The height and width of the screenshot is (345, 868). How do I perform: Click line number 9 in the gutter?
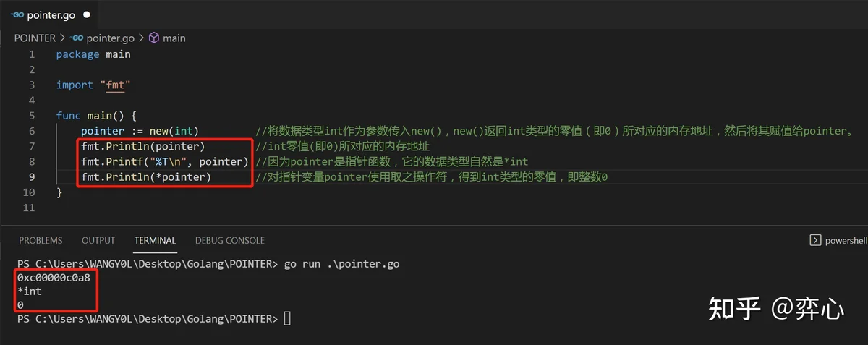point(31,177)
